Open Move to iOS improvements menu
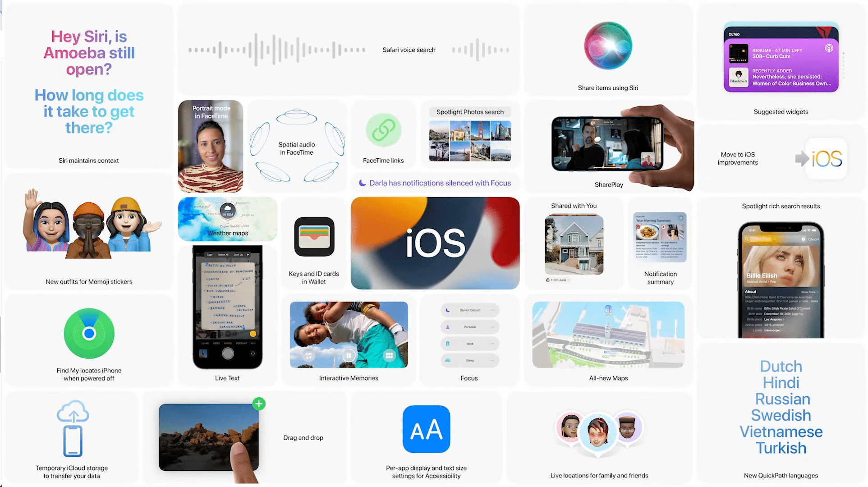This screenshot has width=868, height=487. point(780,157)
